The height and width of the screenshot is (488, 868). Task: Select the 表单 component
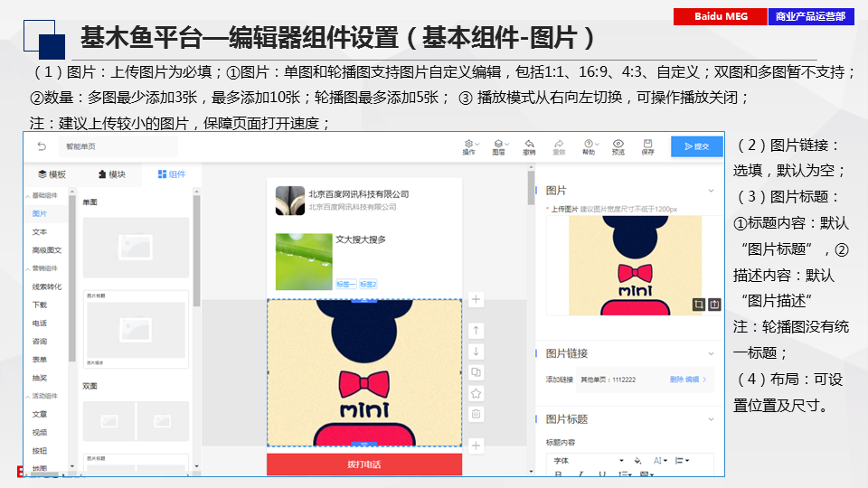click(x=39, y=360)
